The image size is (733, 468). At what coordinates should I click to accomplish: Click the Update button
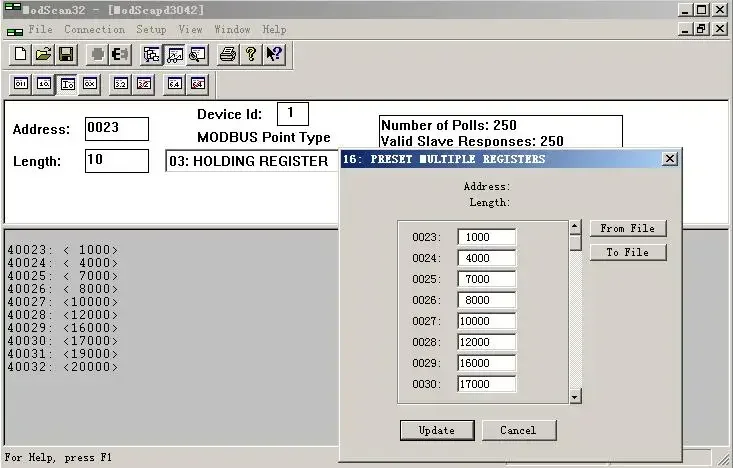(x=437, y=430)
